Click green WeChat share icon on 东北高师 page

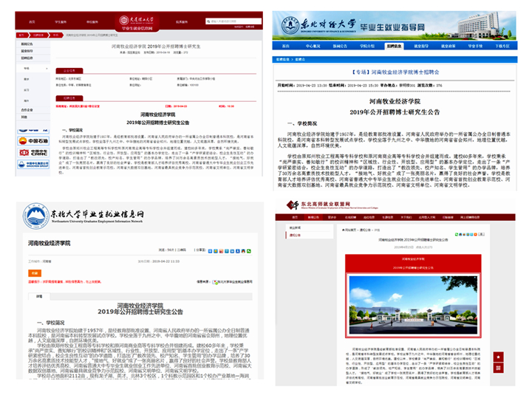click(457, 234)
